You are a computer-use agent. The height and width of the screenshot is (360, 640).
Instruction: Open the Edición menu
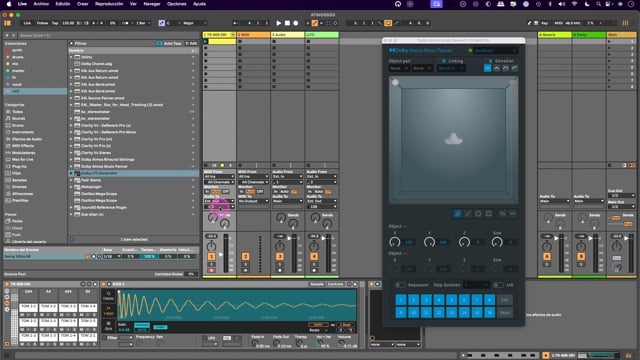tap(63, 4)
